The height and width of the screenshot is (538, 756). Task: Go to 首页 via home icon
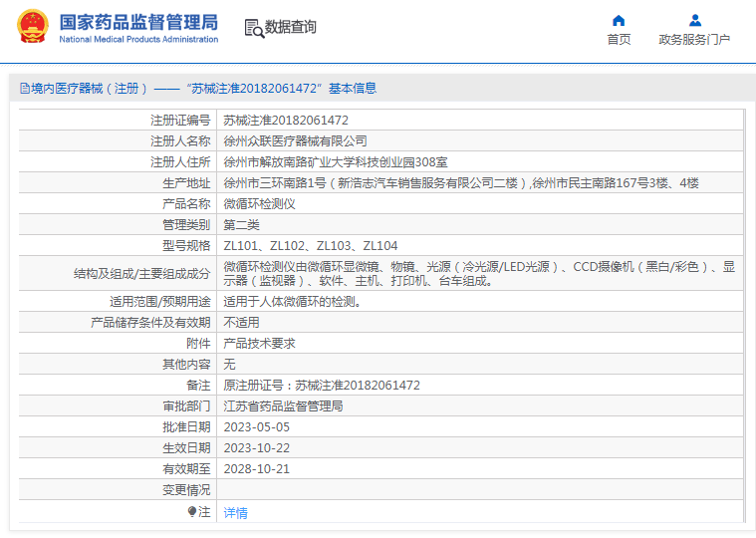click(x=619, y=20)
